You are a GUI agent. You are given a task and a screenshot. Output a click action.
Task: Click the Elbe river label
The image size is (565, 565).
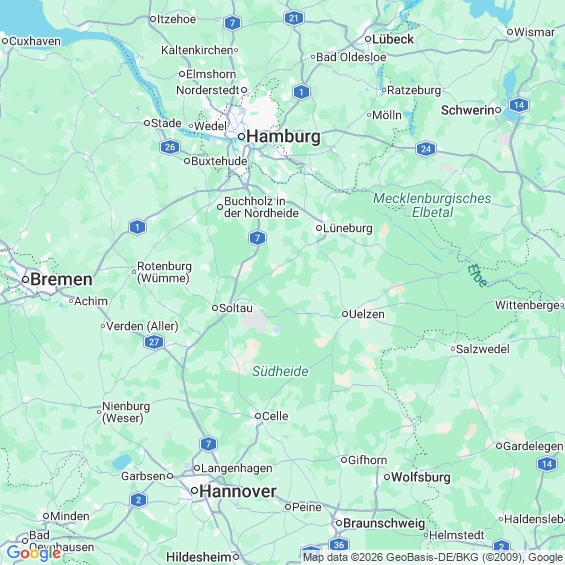coord(478,275)
